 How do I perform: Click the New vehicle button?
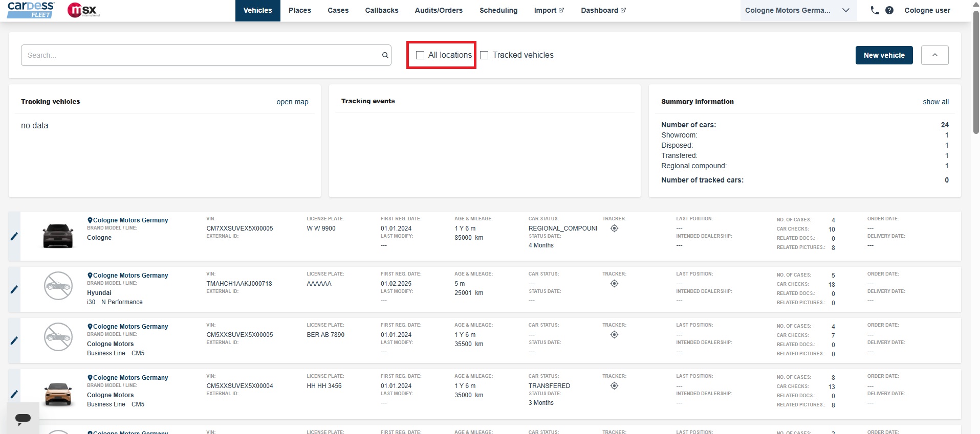[884, 55]
